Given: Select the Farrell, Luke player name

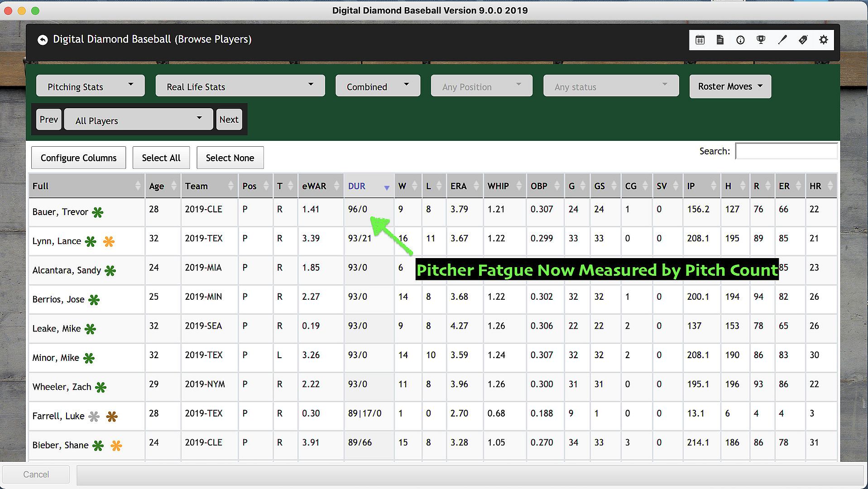Looking at the screenshot, I should click(x=58, y=416).
